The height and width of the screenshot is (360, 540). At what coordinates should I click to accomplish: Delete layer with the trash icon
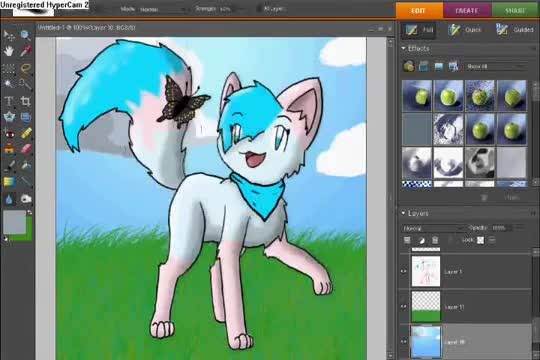coord(435,240)
